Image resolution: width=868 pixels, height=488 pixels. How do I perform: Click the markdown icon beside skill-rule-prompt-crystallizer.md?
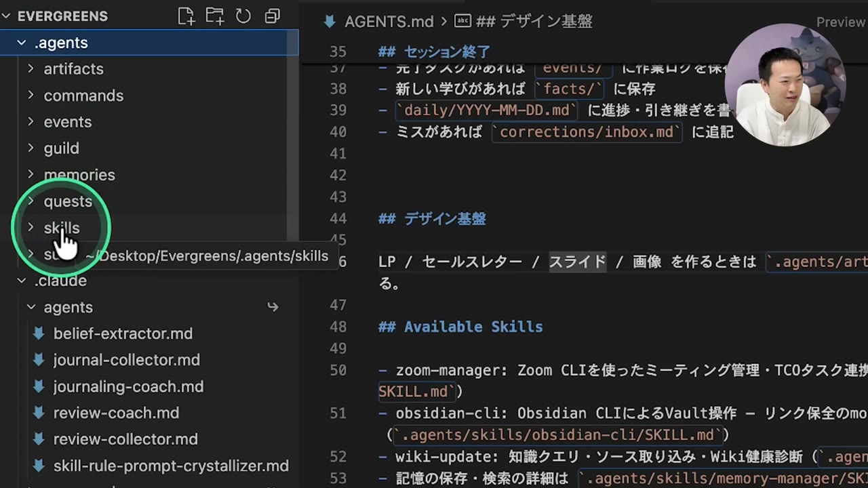pos(39,466)
